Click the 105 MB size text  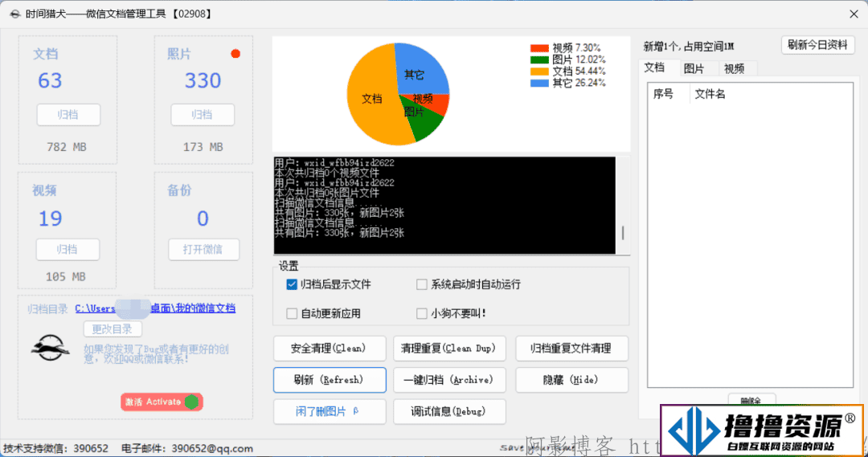tap(66, 276)
